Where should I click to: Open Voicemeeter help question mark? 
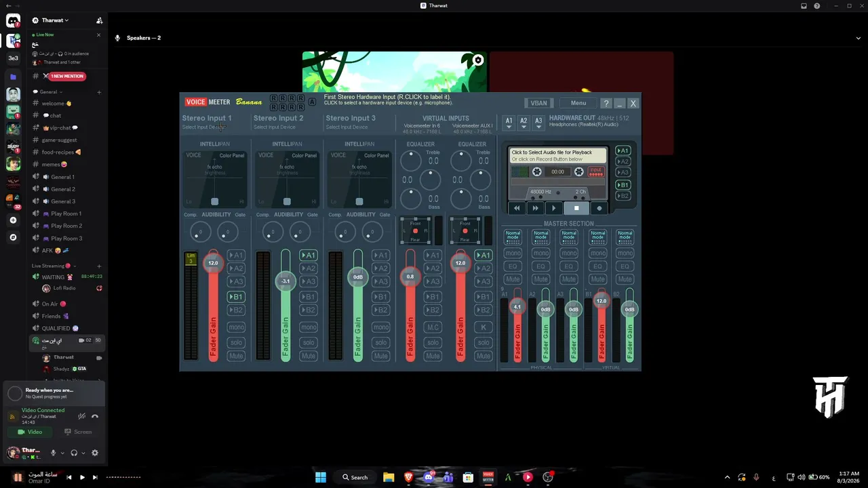pyautogui.click(x=606, y=103)
